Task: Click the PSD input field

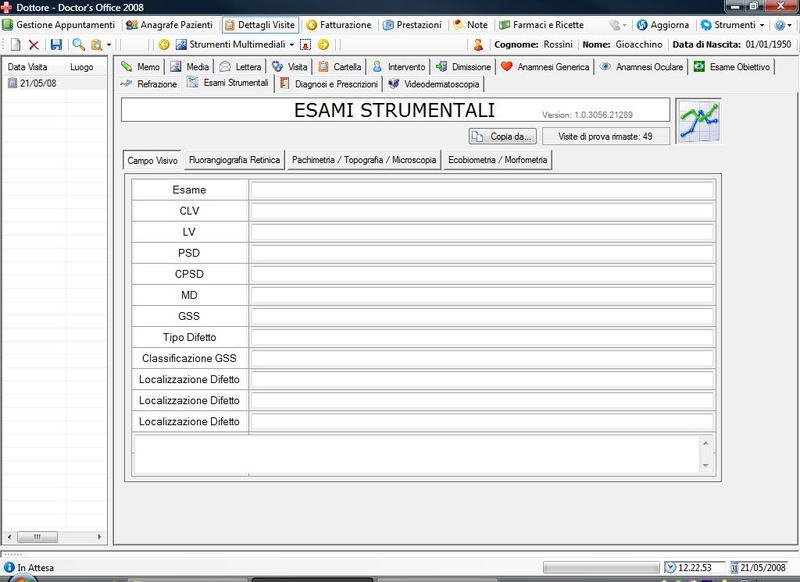Action: point(482,253)
